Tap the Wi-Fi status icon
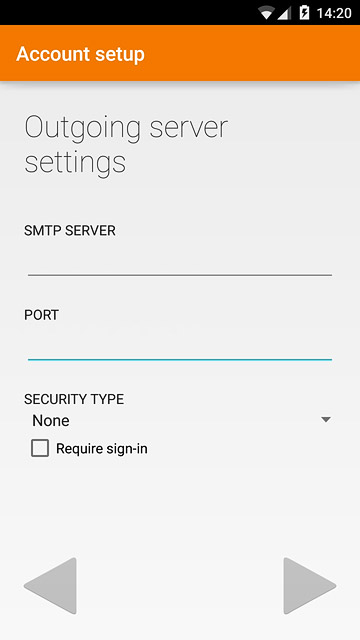The width and height of the screenshot is (360, 640). (266, 13)
